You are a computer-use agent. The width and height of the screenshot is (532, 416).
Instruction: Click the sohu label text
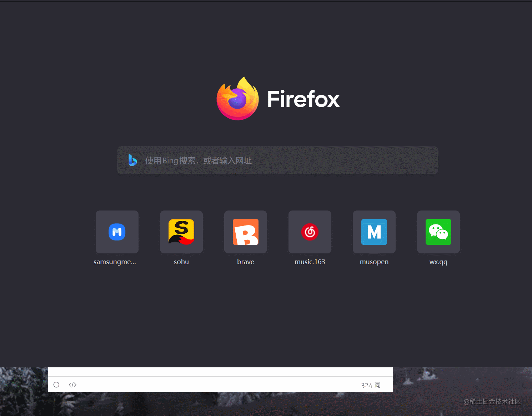[x=181, y=262]
